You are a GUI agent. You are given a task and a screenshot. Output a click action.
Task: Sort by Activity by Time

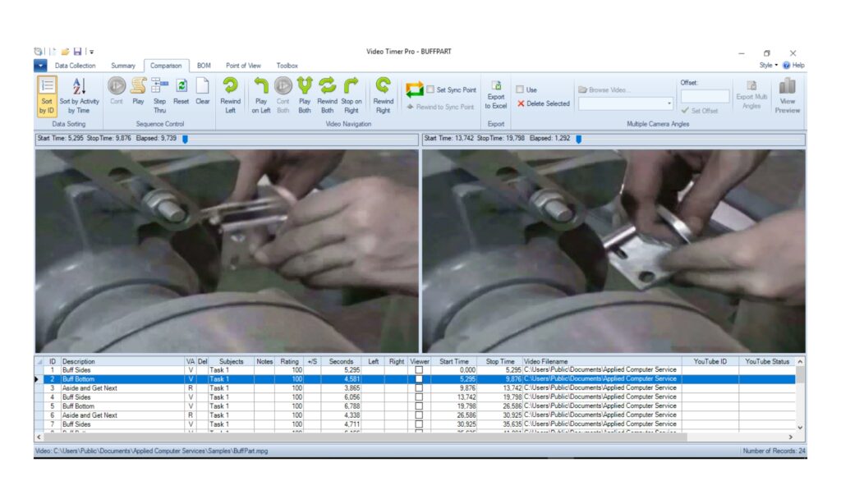click(x=79, y=94)
